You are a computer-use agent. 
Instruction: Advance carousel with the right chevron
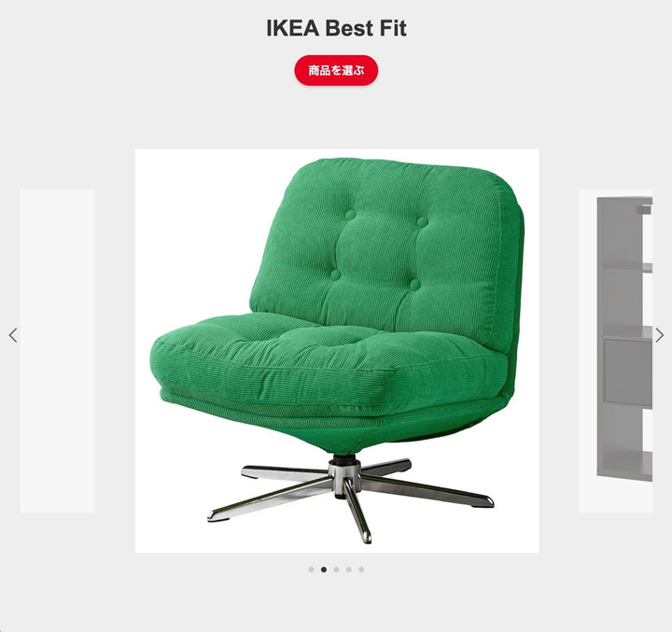pyautogui.click(x=659, y=335)
